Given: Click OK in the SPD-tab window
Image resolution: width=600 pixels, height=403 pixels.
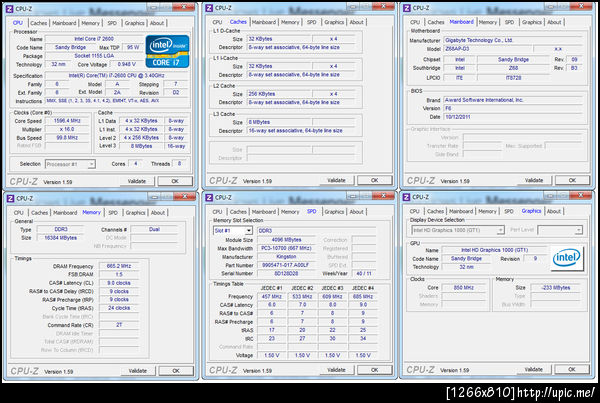Looking at the screenshot, I should [375, 370].
